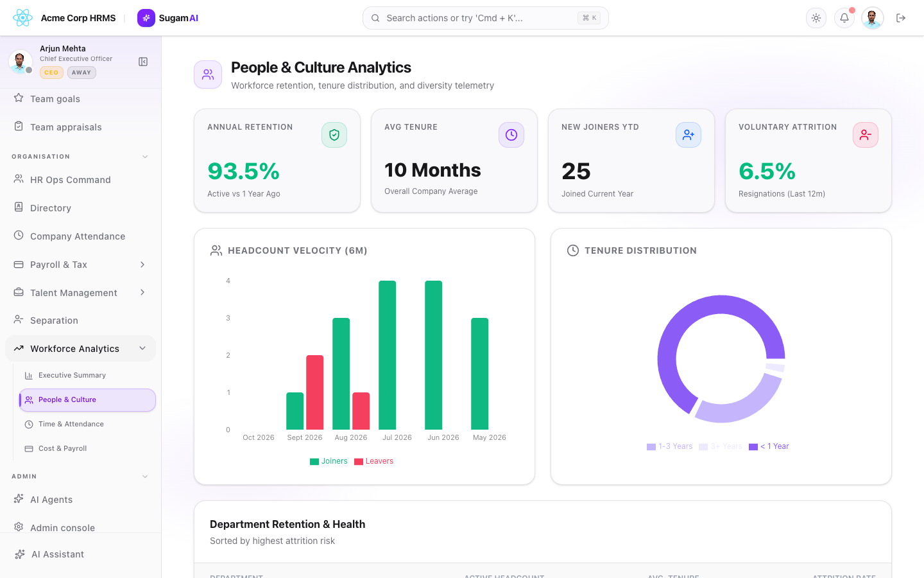Collapse the Admin section chevron
The height and width of the screenshot is (578, 924).
coord(145,477)
